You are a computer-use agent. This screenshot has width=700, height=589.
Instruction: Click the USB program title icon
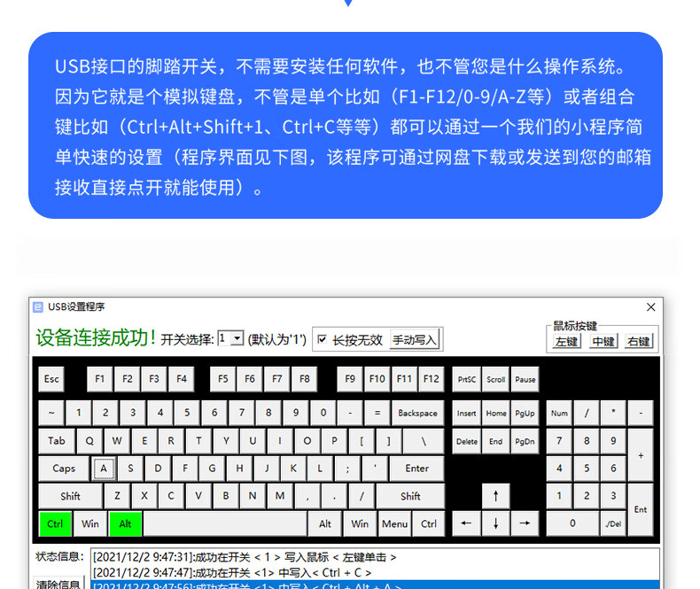coord(38,307)
